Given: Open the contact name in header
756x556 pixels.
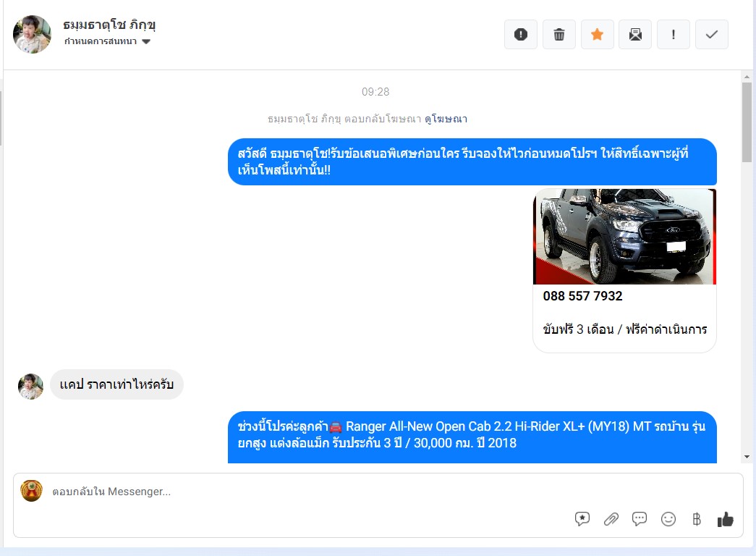Looking at the screenshot, I should point(109,25).
